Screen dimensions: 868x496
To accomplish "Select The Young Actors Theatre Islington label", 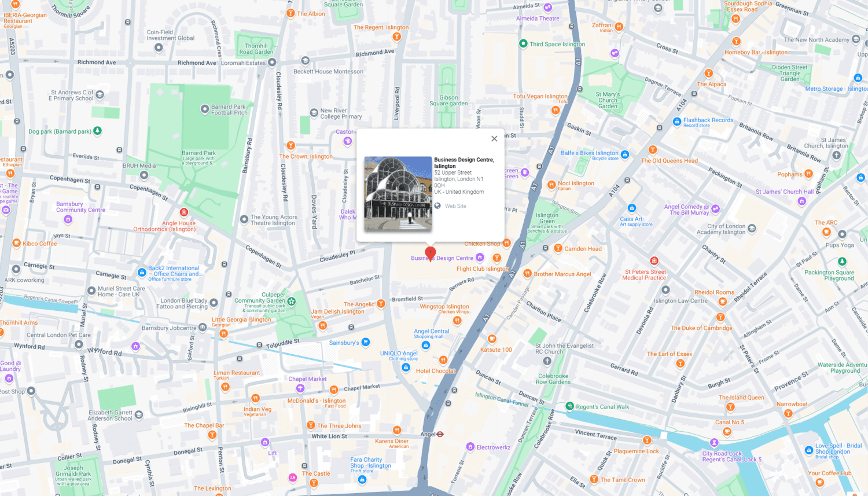I will pyautogui.click(x=274, y=220).
